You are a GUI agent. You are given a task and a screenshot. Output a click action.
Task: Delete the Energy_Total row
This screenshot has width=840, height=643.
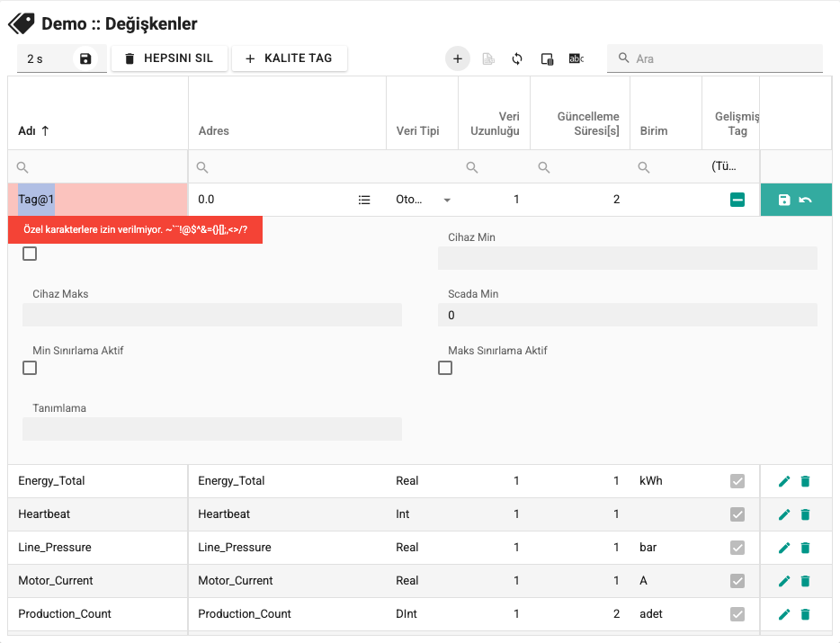coord(805,481)
